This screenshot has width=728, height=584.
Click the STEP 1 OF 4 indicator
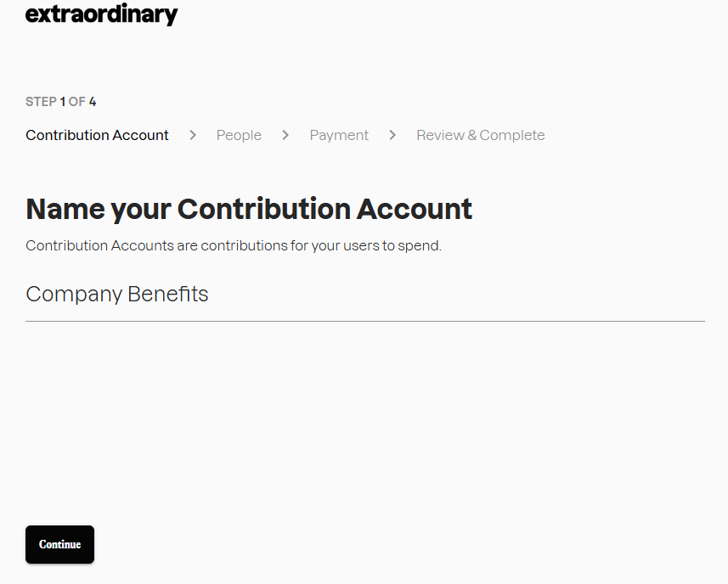60,102
